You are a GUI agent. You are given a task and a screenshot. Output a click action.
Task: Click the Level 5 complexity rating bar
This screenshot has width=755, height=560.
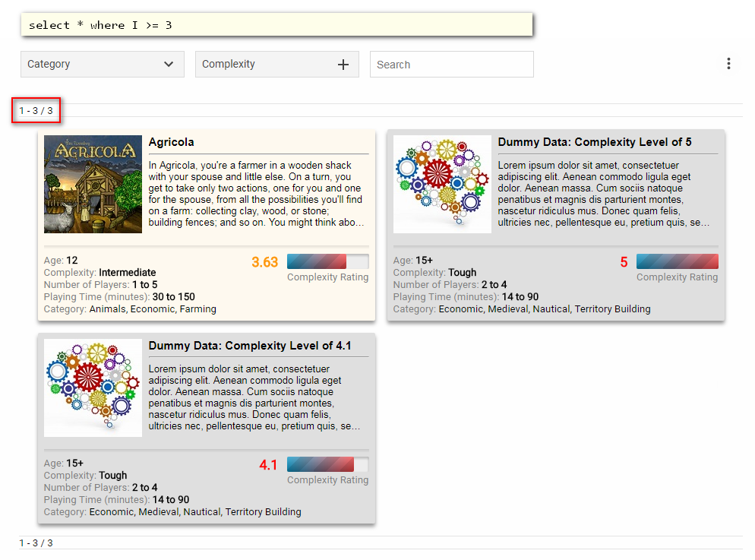(677, 261)
